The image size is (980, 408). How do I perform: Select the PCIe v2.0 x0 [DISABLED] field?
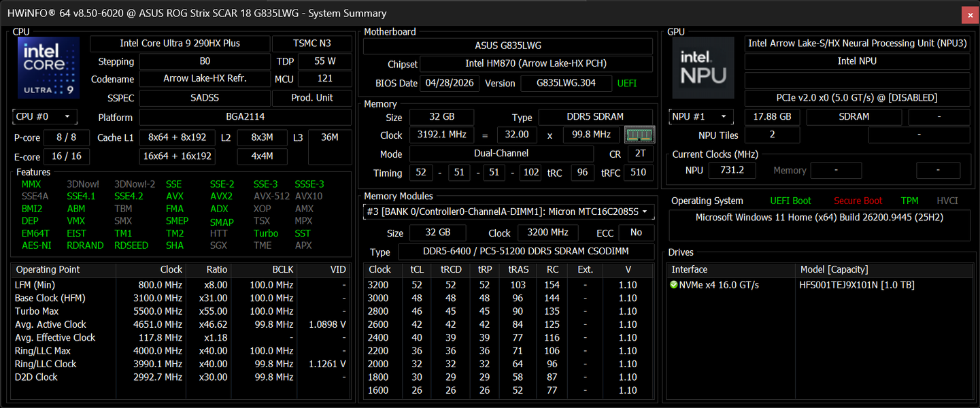[858, 98]
